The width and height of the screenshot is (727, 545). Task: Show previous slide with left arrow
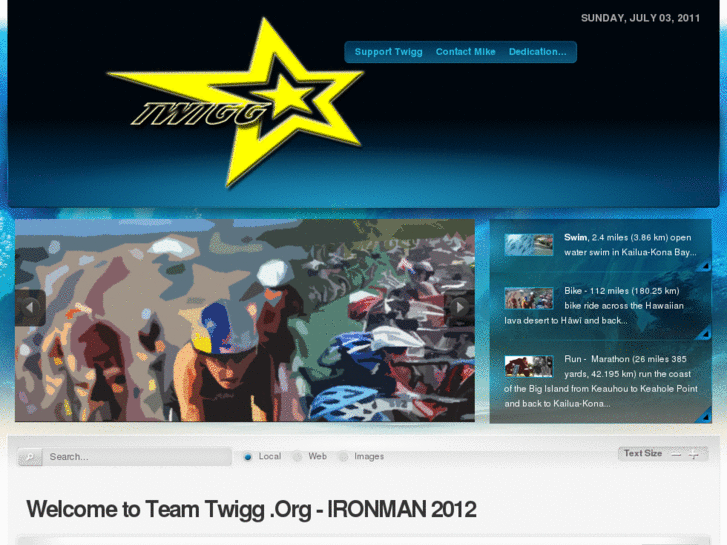click(x=30, y=308)
